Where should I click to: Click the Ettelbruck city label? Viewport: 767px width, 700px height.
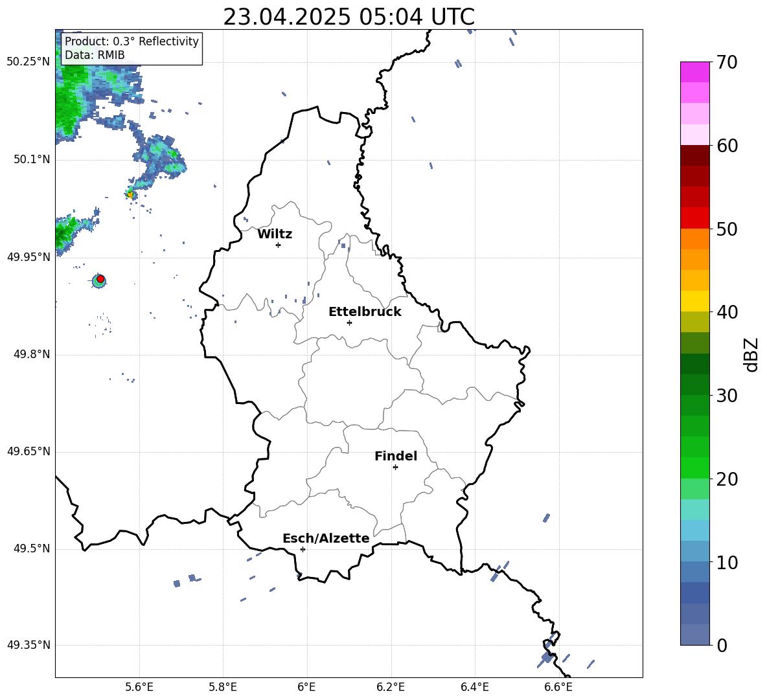coord(365,312)
